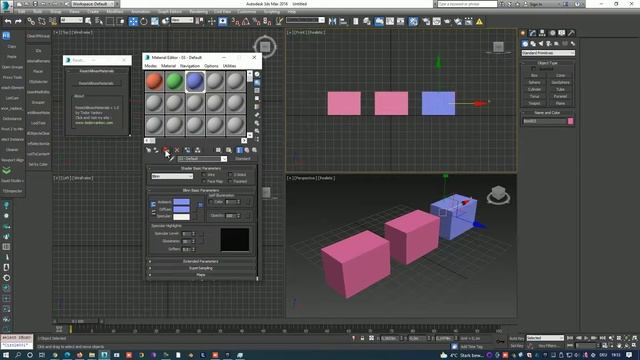Open the Blinn shader type dropdown
The height and width of the screenshot is (360, 640).
click(x=172, y=176)
